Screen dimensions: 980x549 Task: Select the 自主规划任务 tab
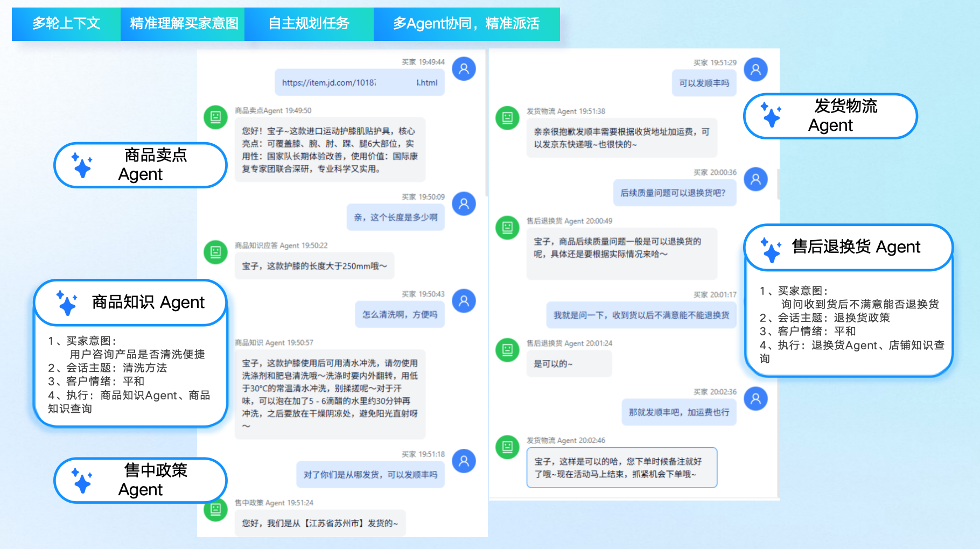click(309, 24)
